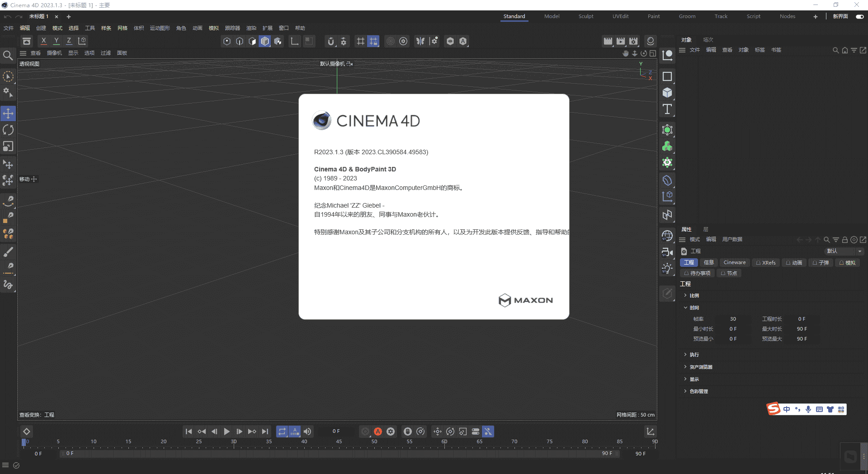Add a Text object using the T icon
868x474 pixels.
point(667,109)
